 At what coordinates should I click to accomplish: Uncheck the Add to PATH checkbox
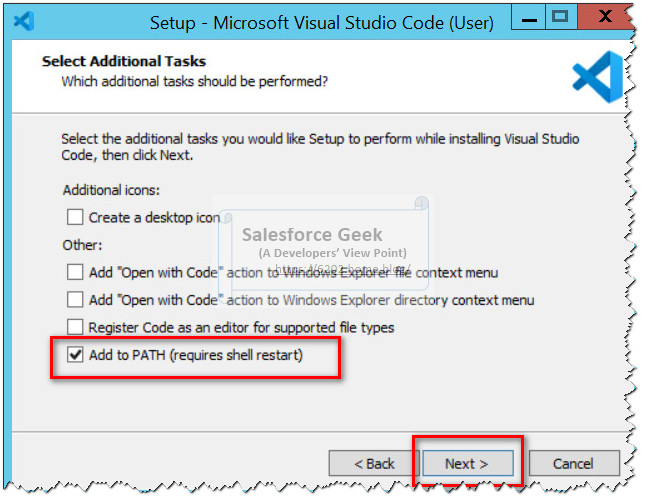coord(75,355)
